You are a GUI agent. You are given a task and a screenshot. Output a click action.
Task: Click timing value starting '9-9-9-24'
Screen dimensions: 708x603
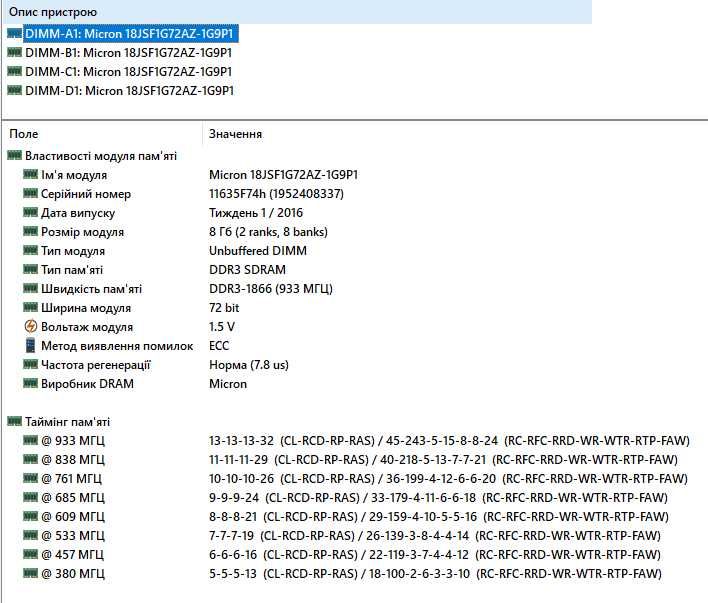pyautogui.click(x=438, y=497)
